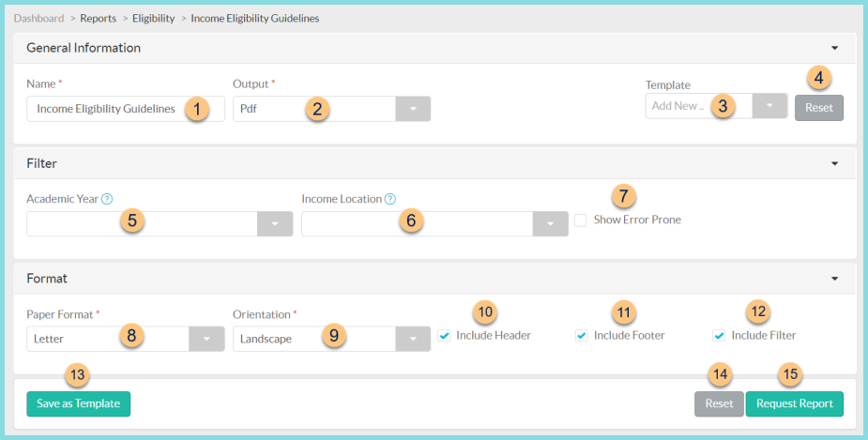Uncheck Include Filter checkbox
This screenshot has height=440, width=868.
719,336
